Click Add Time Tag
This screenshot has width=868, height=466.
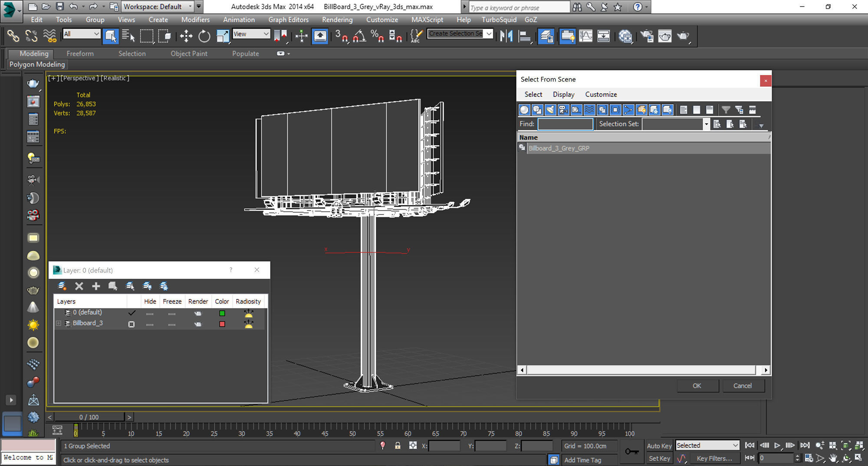[x=582, y=460]
